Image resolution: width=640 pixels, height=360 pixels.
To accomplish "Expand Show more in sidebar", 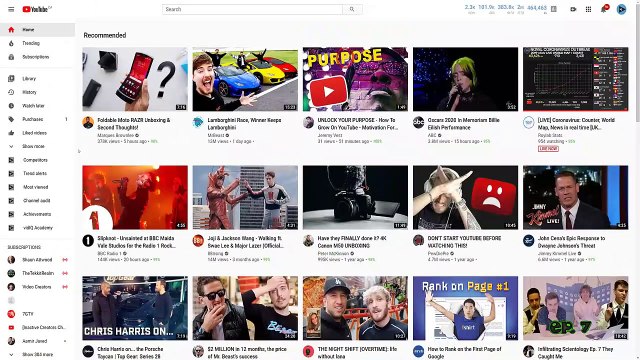I will point(37,146).
